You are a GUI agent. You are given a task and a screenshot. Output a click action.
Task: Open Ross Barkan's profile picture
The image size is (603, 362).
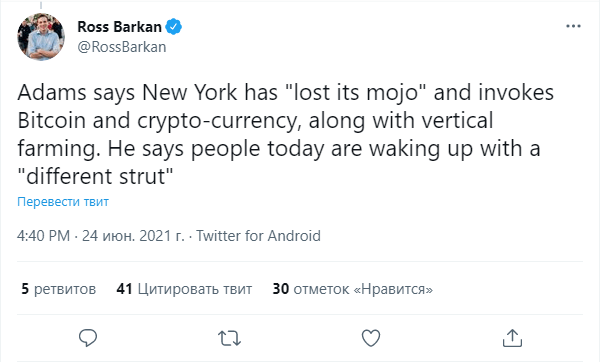coord(41,37)
